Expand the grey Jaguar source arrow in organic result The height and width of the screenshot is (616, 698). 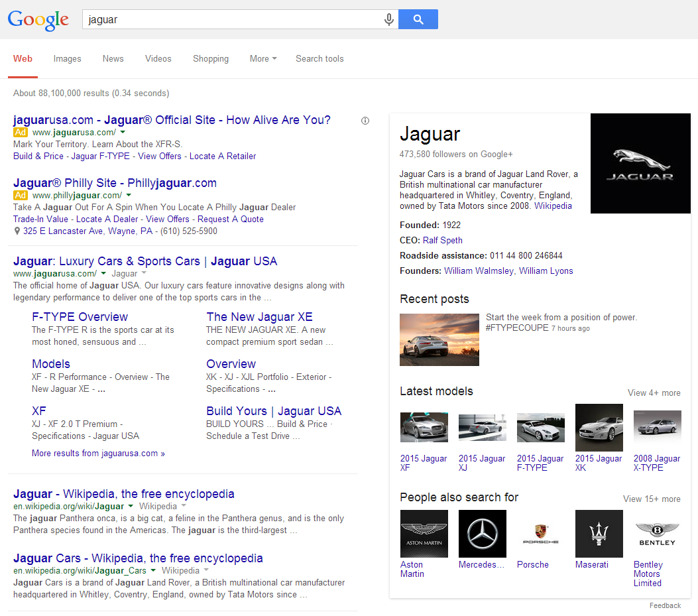[144, 273]
